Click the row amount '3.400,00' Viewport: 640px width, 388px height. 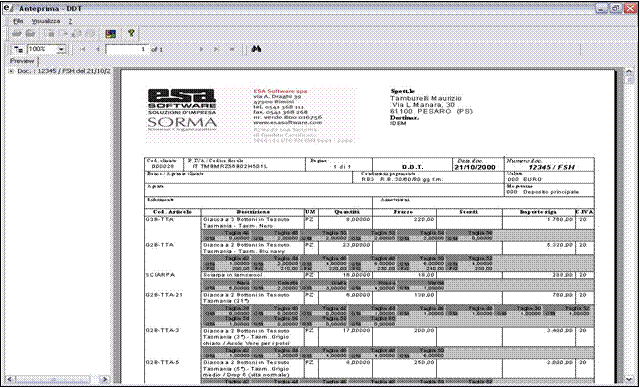(x=559, y=330)
